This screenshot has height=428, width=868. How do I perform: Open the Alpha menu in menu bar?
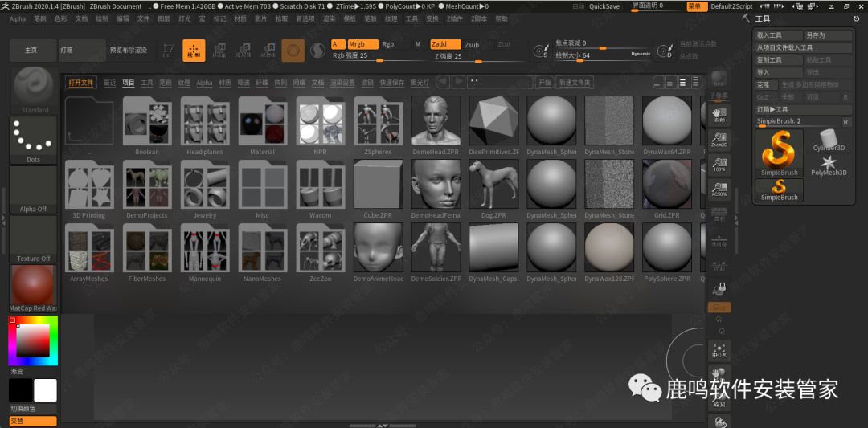click(17, 18)
